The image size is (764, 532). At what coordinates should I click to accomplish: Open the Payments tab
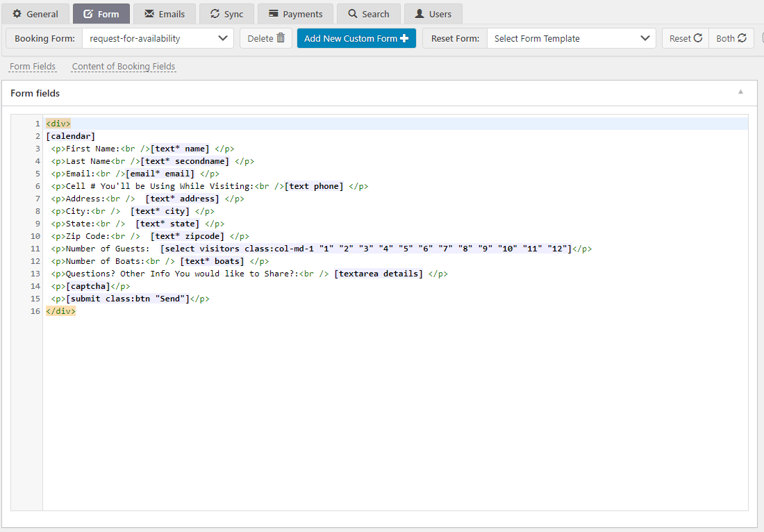[295, 14]
